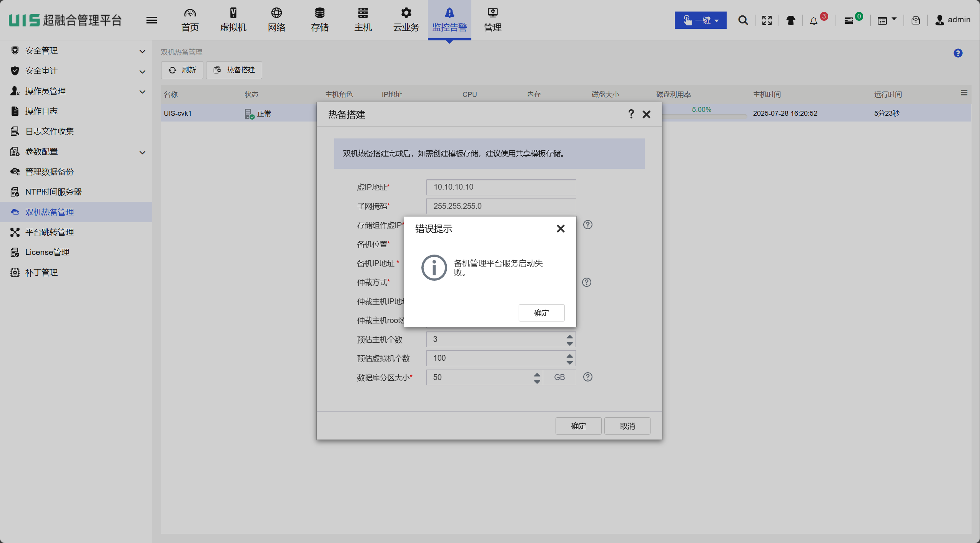Open the 一键 dropdown button

click(700, 20)
